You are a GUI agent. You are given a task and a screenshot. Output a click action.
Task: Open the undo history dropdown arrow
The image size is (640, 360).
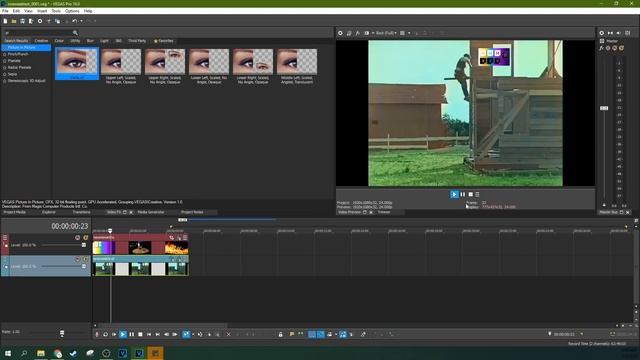click(x=81, y=21)
